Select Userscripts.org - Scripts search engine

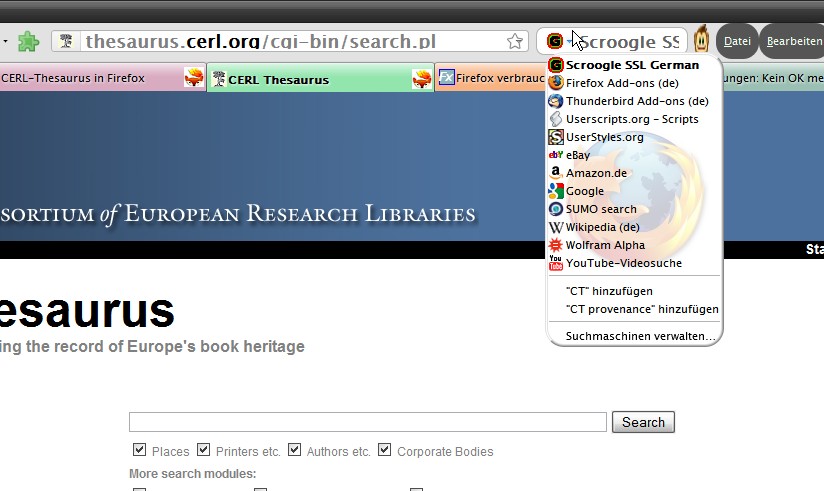click(x=634, y=119)
